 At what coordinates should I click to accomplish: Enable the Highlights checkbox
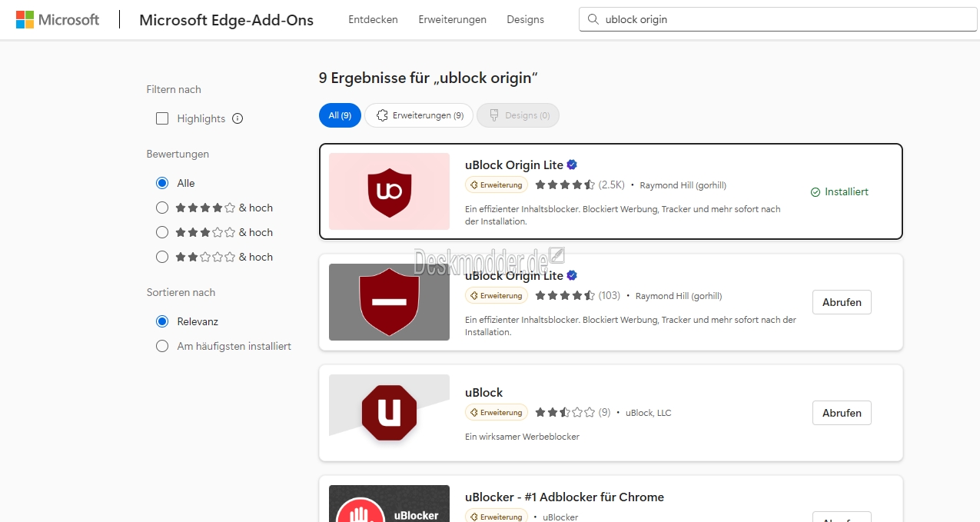[162, 118]
